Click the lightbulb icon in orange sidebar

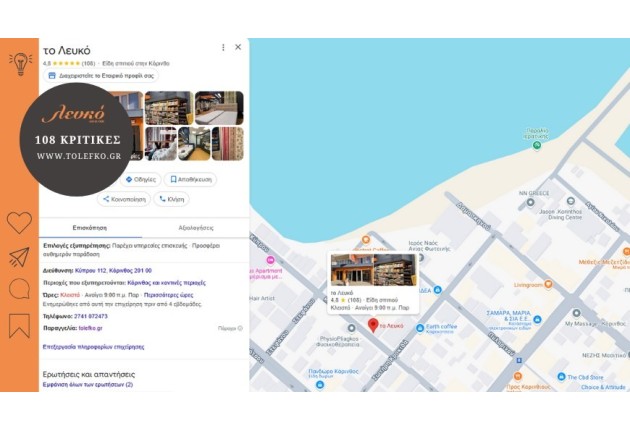(20, 63)
